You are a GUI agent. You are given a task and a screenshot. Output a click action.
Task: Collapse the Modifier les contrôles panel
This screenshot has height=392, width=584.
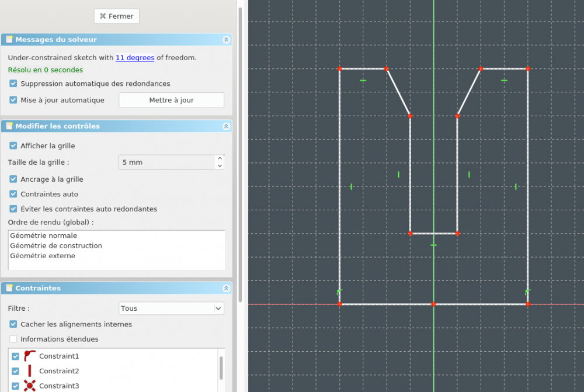tap(226, 126)
